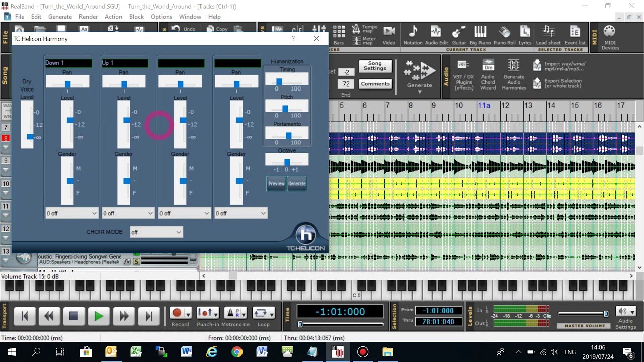Click the Comments button

[x=375, y=84]
